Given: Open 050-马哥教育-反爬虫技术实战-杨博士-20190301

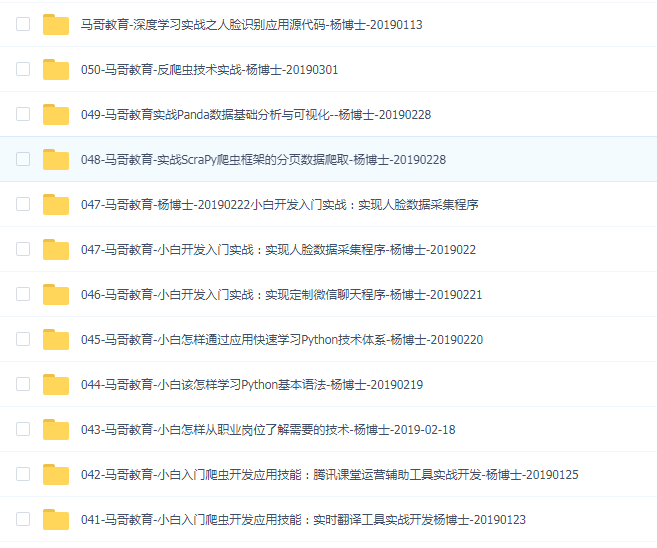Looking at the screenshot, I should coord(210,70).
